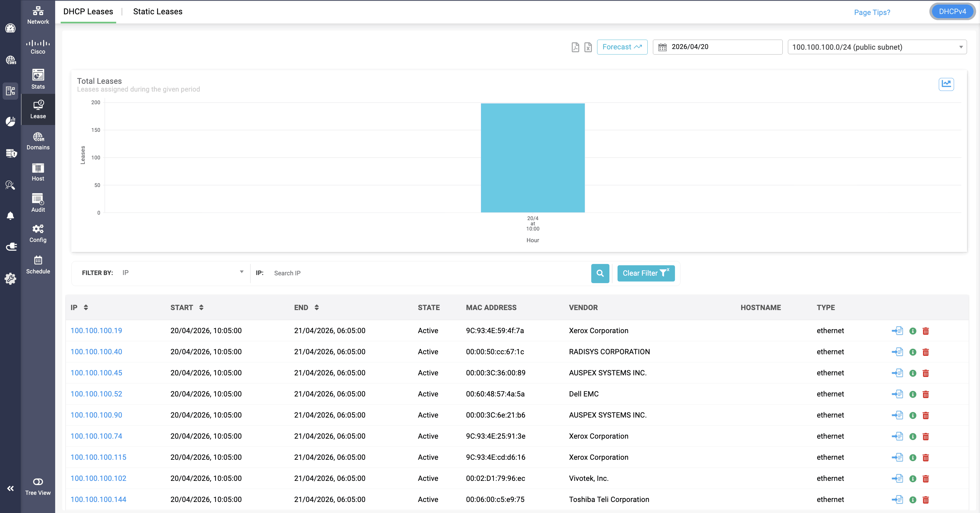Screen dimensions: 980x513
Task: Show info for 100.100.100.40 lease
Action: click(912, 352)
